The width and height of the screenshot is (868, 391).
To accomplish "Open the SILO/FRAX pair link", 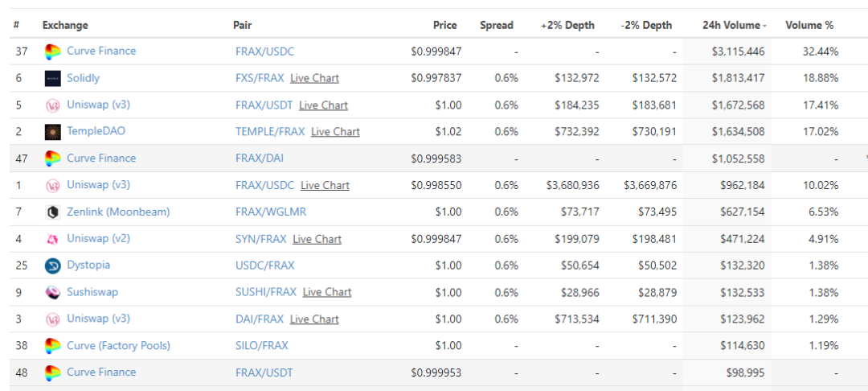I will point(262,346).
